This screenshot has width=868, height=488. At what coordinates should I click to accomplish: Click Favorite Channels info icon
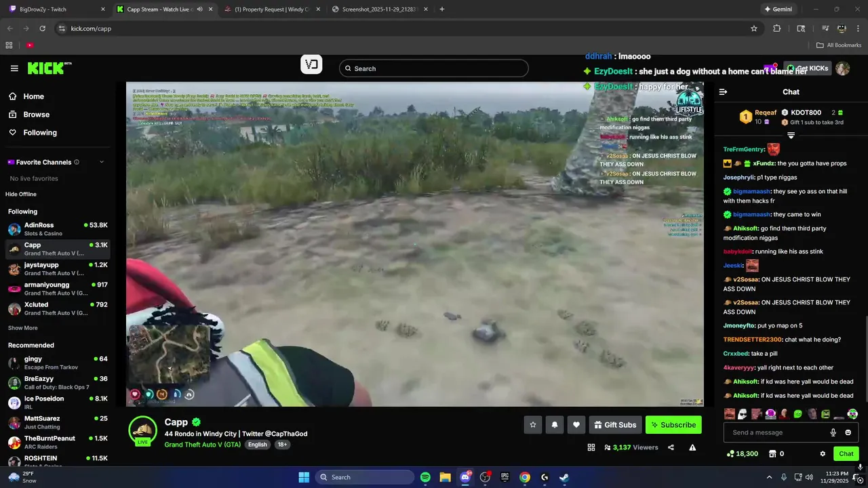[x=77, y=162]
